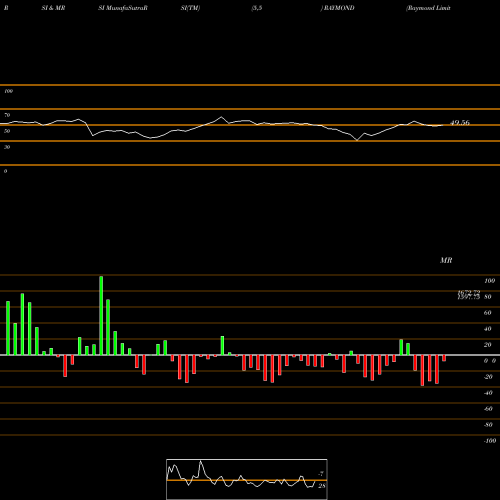Click the tallest green histogram bar

[x=101, y=315]
